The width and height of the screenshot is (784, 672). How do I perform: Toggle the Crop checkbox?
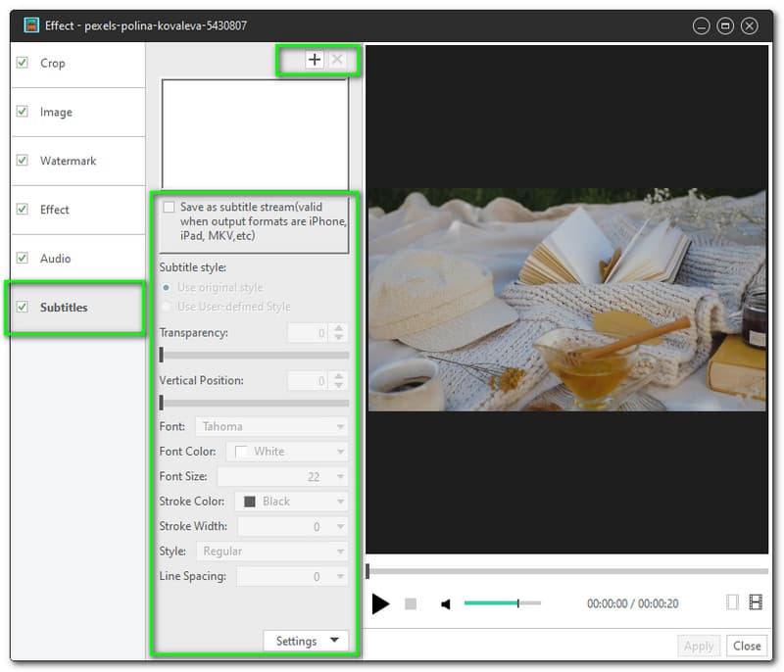[x=23, y=63]
